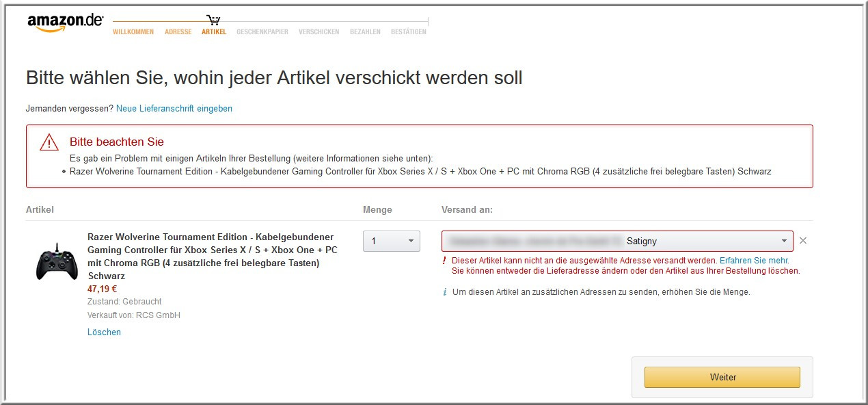Select the Bezahlen step
This screenshot has height=405, width=868.
[365, 32]
